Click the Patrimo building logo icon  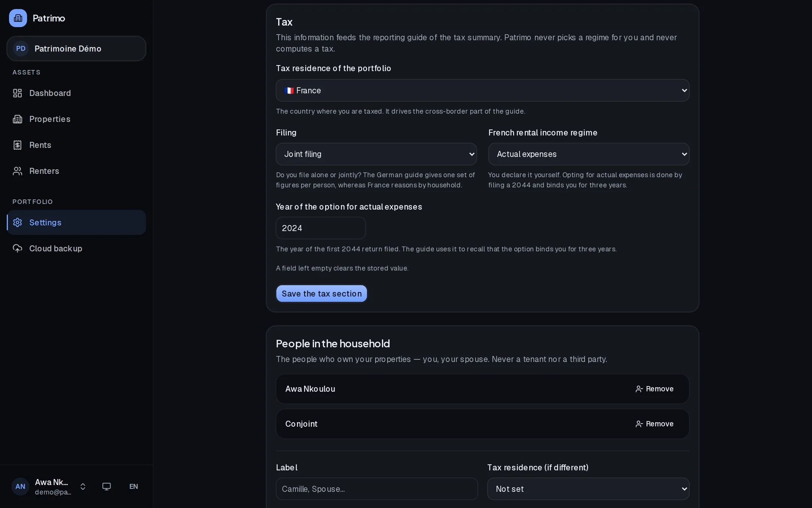click(x=18, y=18)
